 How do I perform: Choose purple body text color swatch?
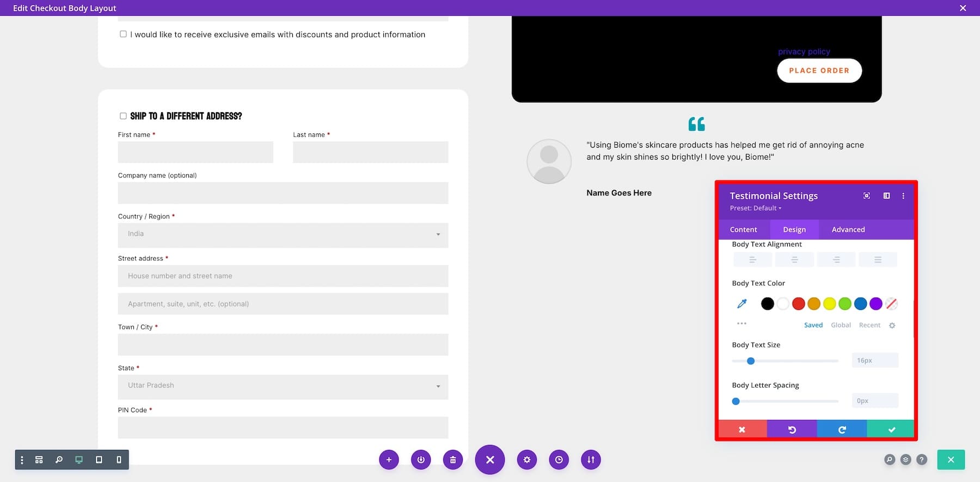click(x=876, y=304)
